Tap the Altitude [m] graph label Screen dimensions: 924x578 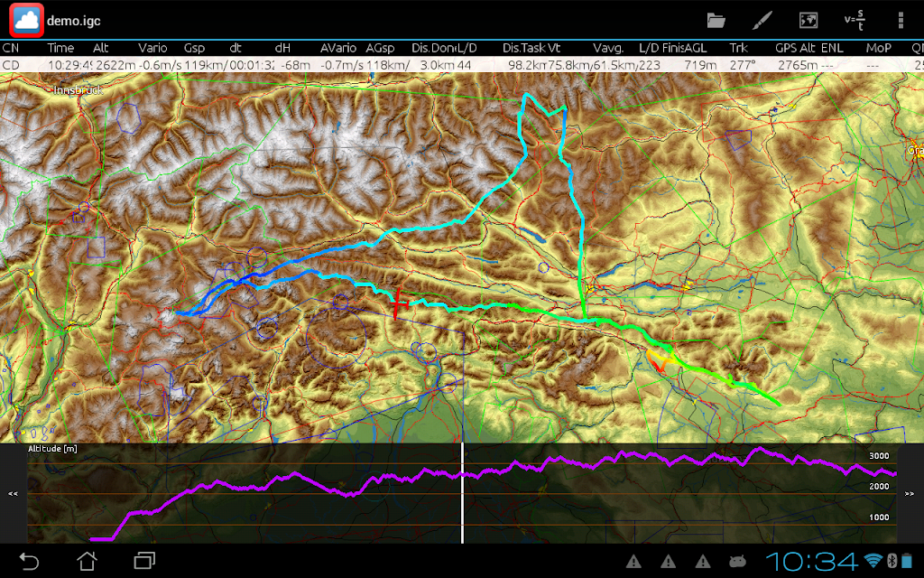tap(52, 449)
